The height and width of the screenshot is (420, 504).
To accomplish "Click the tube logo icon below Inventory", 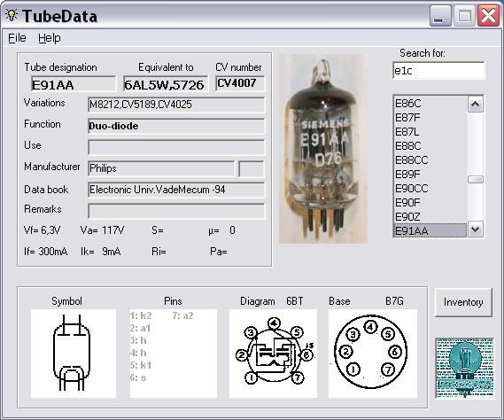I will pos(465,368).
